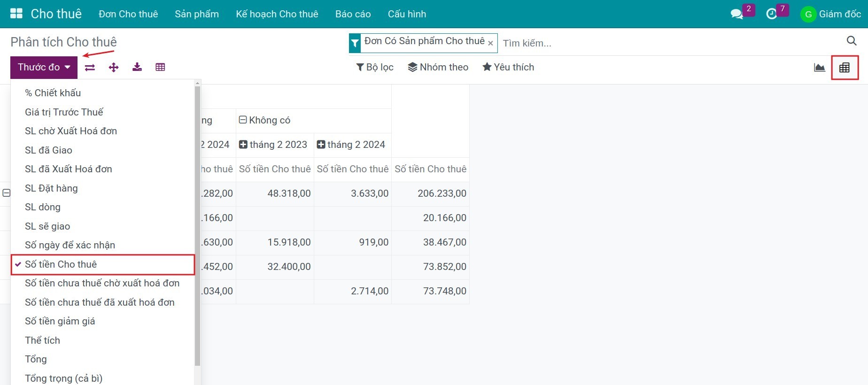Open the Đơn Cho thuê menu
Screen dimensions: 868x385
click(x=128, y=14)
